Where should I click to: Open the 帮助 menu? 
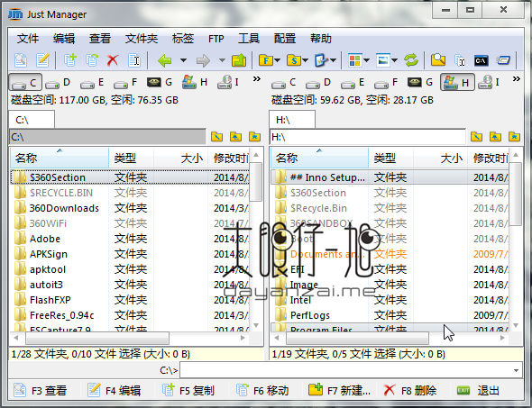(x=321, y=39)
